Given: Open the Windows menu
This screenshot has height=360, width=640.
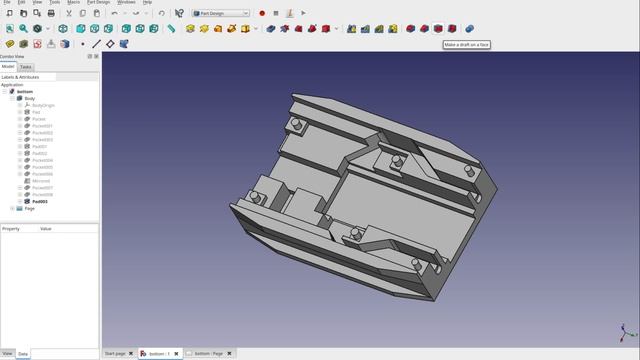Looking at the screenshot, I should (x=126, y=2).
